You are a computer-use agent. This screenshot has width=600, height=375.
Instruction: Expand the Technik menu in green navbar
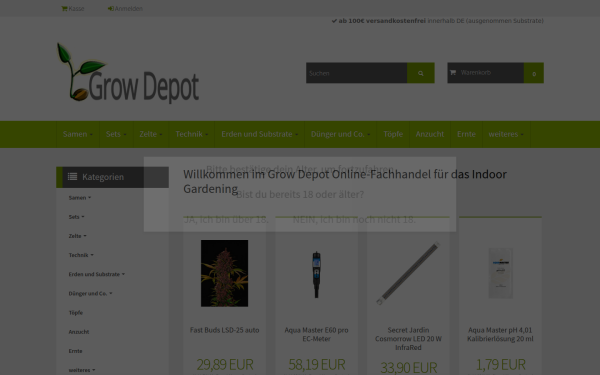click(192, 134)
